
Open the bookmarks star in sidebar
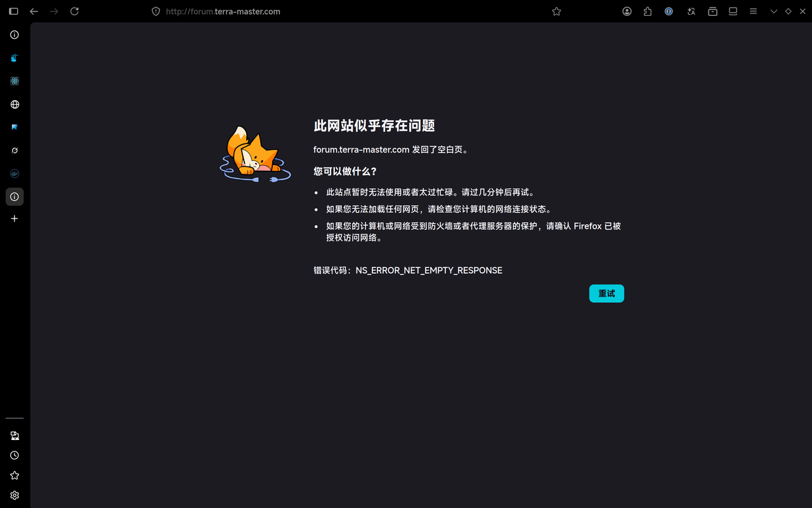[x=15, y=475]
